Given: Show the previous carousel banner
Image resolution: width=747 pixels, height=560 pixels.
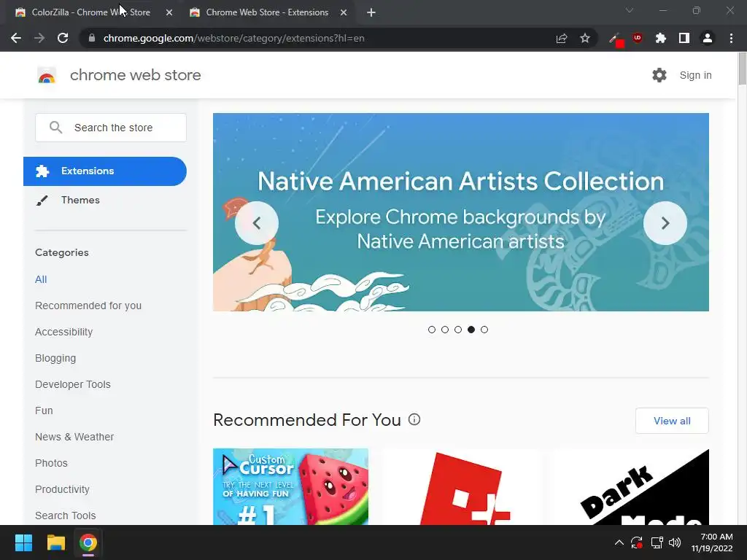Looking at the screenshot, I should 257,223.
